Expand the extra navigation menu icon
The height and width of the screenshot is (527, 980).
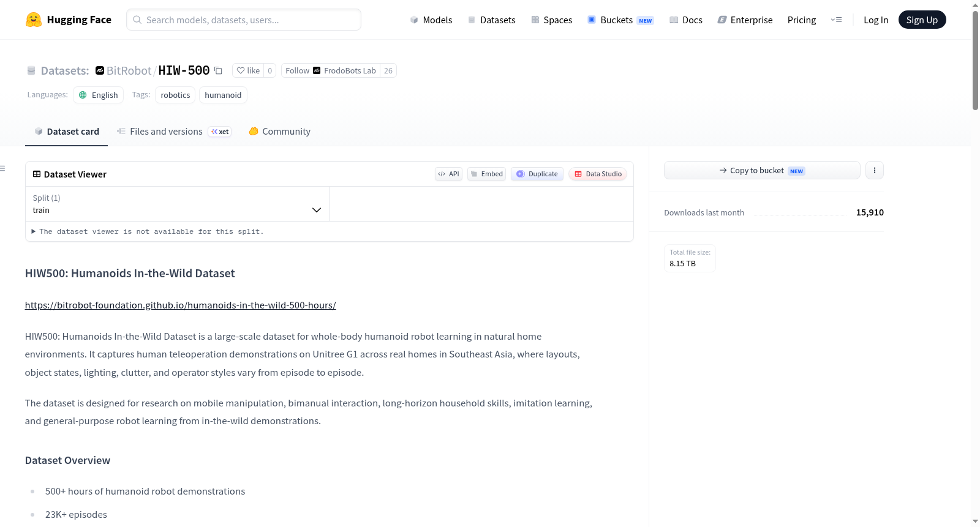[x=836, y=20]
